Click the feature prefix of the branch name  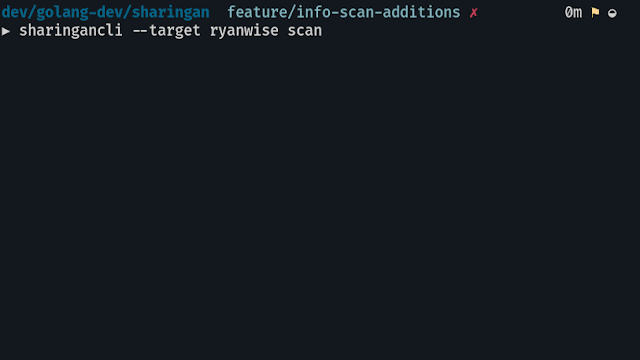point(257,13)
